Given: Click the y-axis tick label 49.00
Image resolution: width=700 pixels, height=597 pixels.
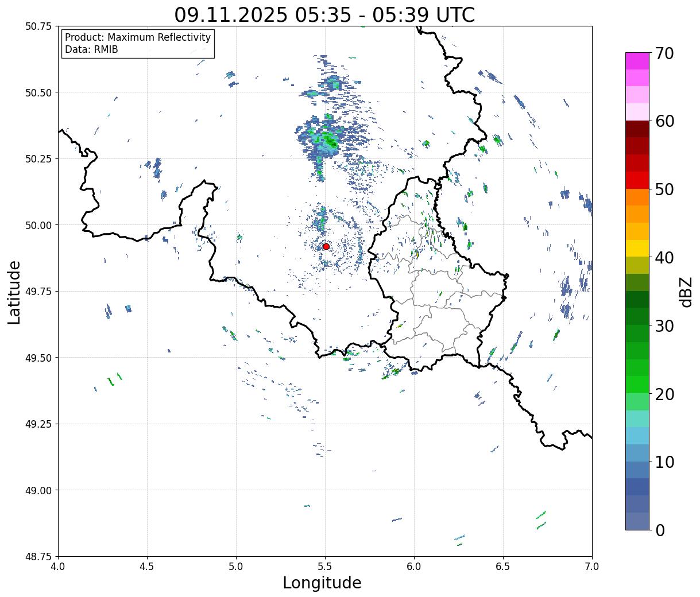Looking at the screenshot, I should click(x=38, y=490).
